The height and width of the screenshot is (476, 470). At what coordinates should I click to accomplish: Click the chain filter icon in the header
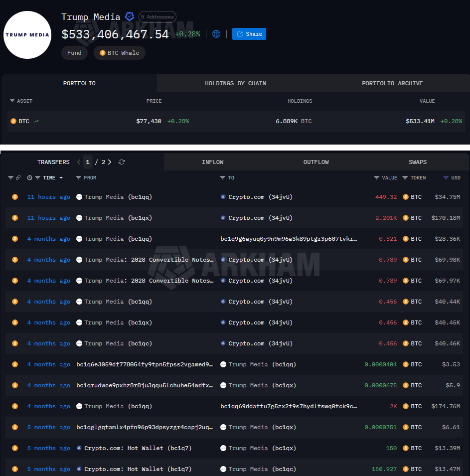click(10, 178)
